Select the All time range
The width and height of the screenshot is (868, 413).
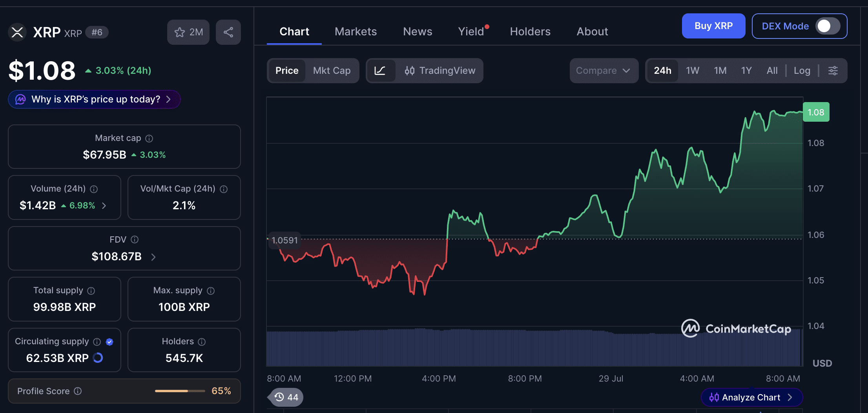click(x=772, y=71)
